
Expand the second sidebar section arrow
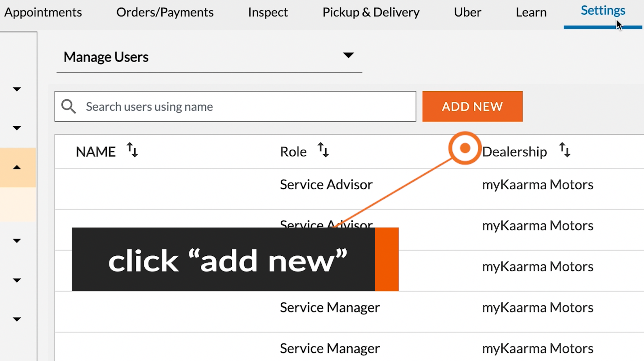click(x=17, y=128)
